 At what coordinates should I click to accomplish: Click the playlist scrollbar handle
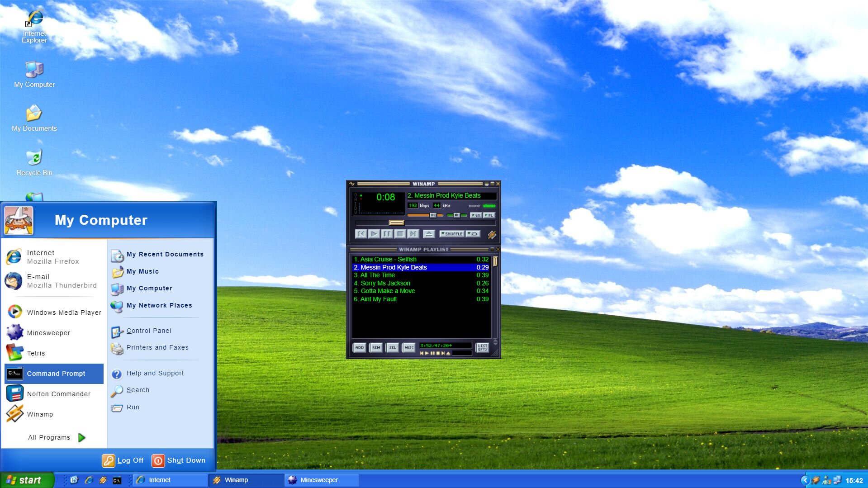coord(495,261)
